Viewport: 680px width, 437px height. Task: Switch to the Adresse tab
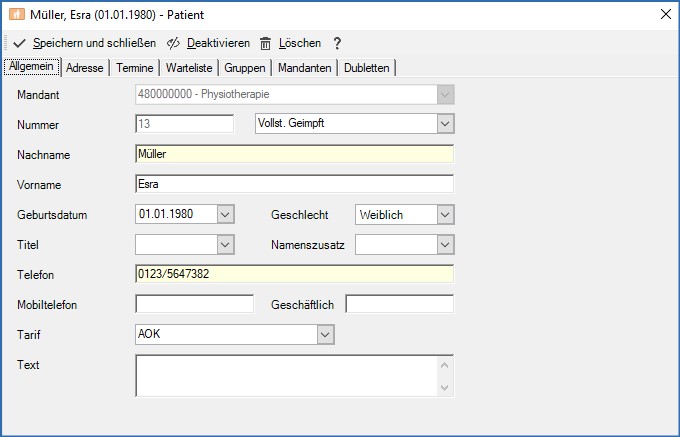85,67
